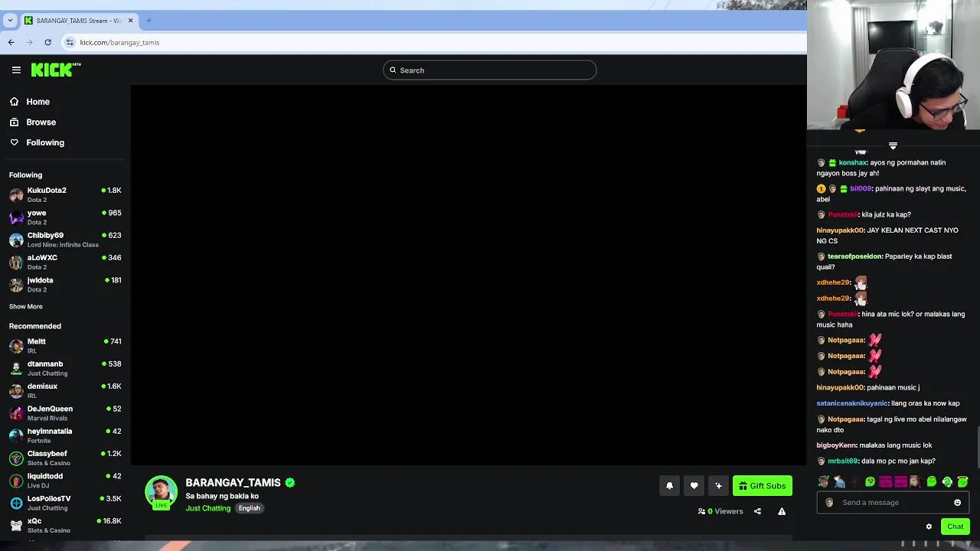
Task: Open browser tab search dropdown
Action: point(10,21)
